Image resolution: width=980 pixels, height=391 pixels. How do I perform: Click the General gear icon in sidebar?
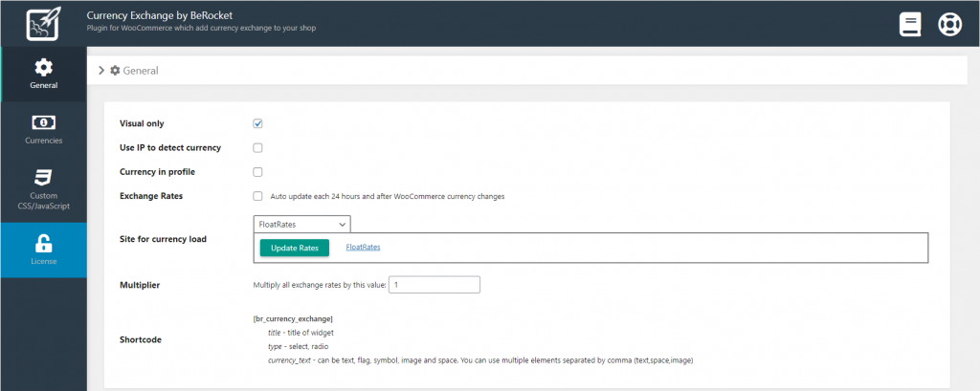(43, 67)
